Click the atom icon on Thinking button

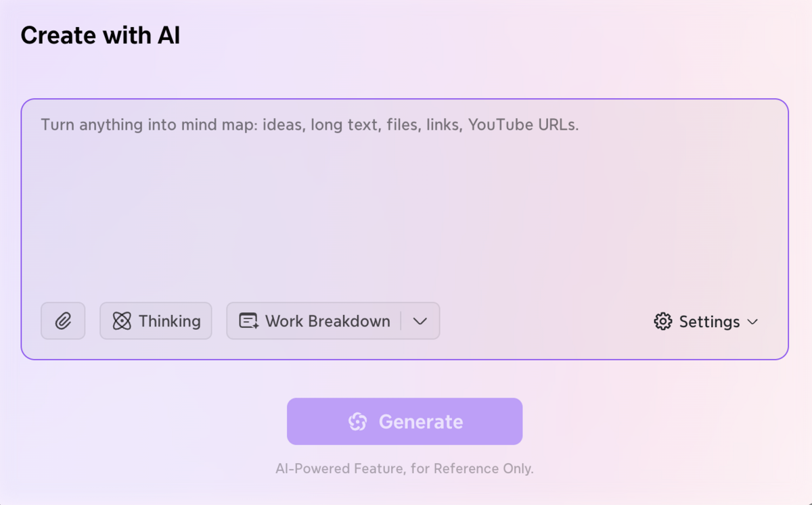(x=122, y=321)
